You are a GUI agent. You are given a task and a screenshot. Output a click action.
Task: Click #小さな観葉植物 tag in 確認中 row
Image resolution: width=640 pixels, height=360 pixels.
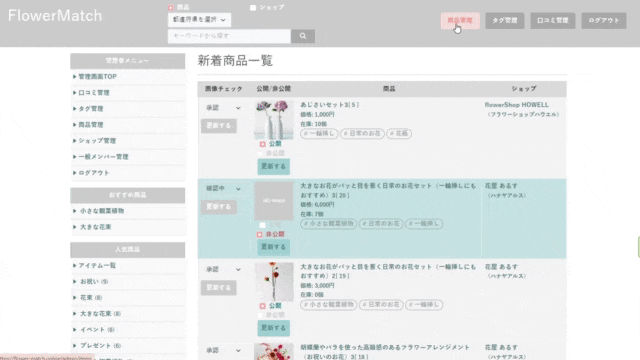point(329,224)
